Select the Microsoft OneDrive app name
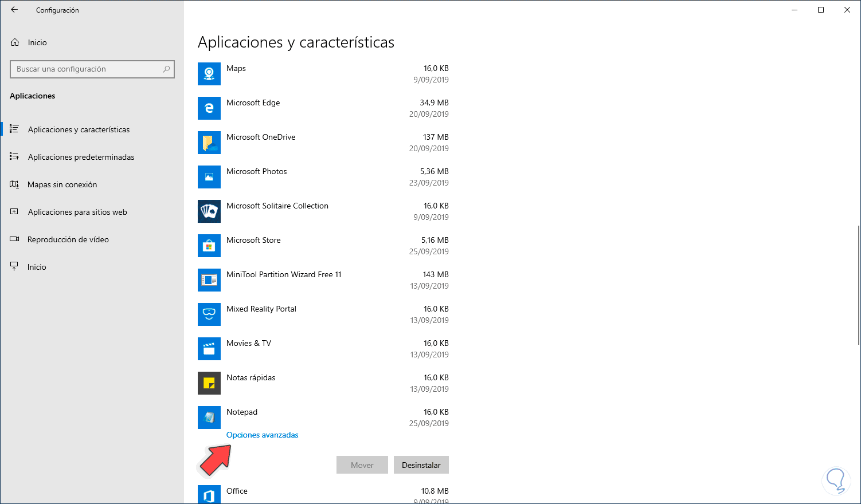 pos(261,137)
